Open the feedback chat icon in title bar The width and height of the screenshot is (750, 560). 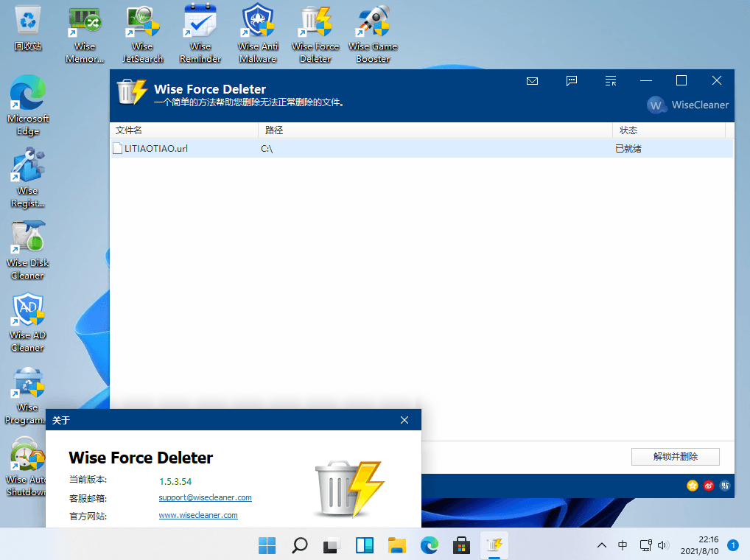pyautogui.click(x=572, y=81)
